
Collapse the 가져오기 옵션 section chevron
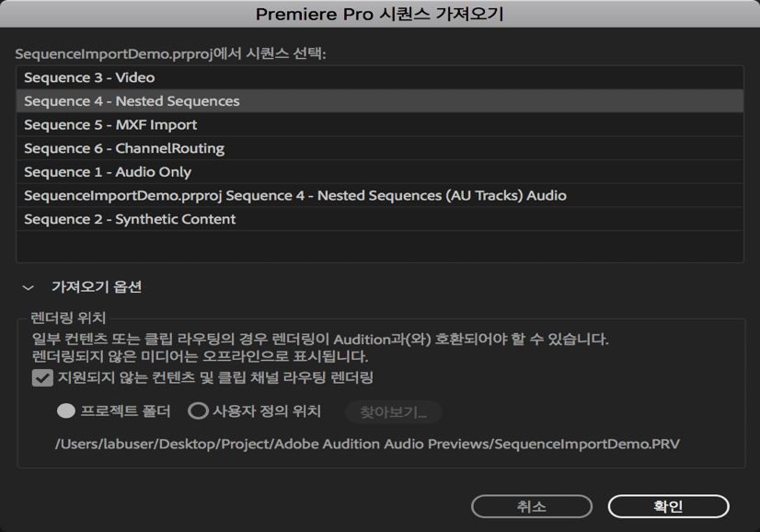coord(29,287)
